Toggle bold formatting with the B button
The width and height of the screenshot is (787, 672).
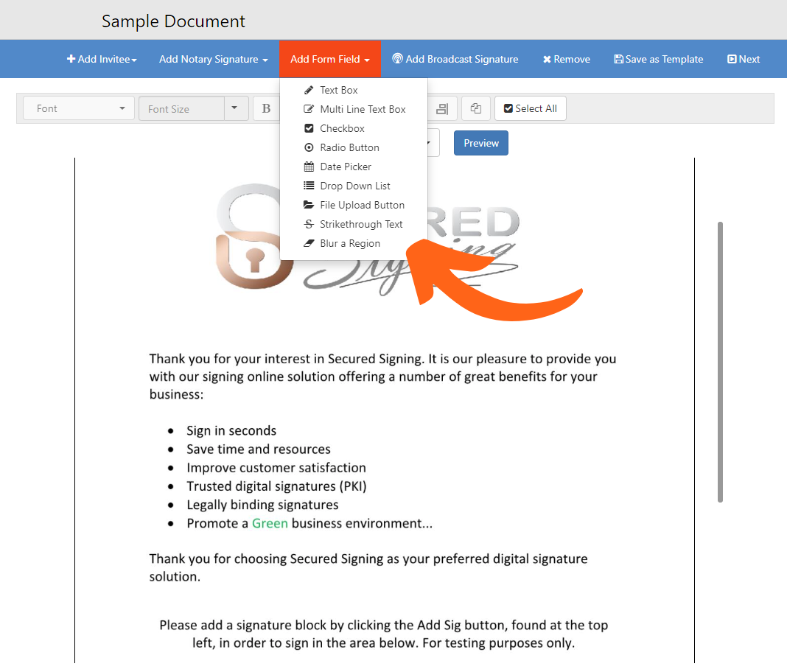pos(266,108)
